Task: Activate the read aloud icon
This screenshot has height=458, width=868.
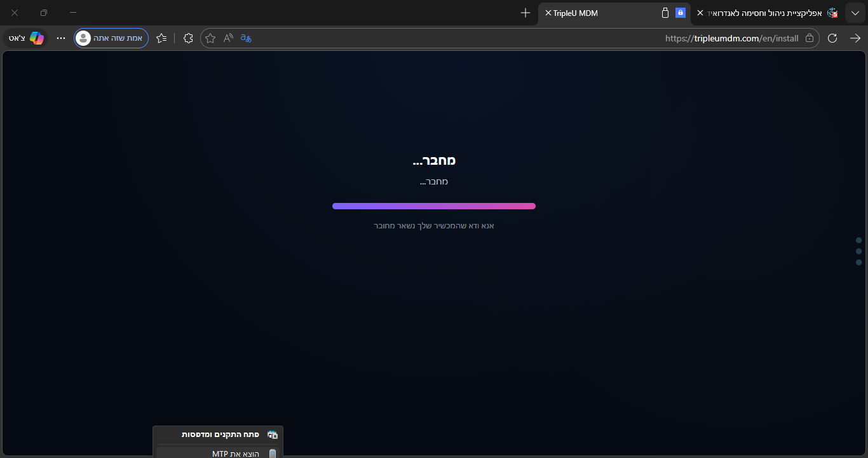Action: 228,38
